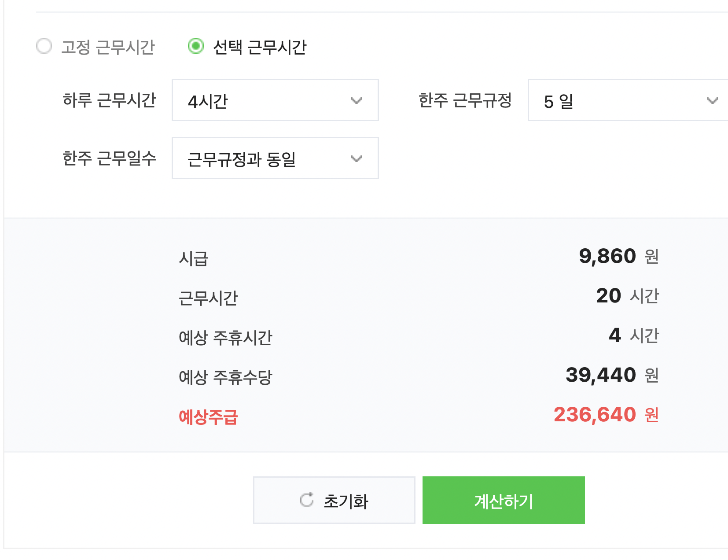Select the 선택 근무시간 radio button
The image size is (728, 560).
(x=197, y=46)
